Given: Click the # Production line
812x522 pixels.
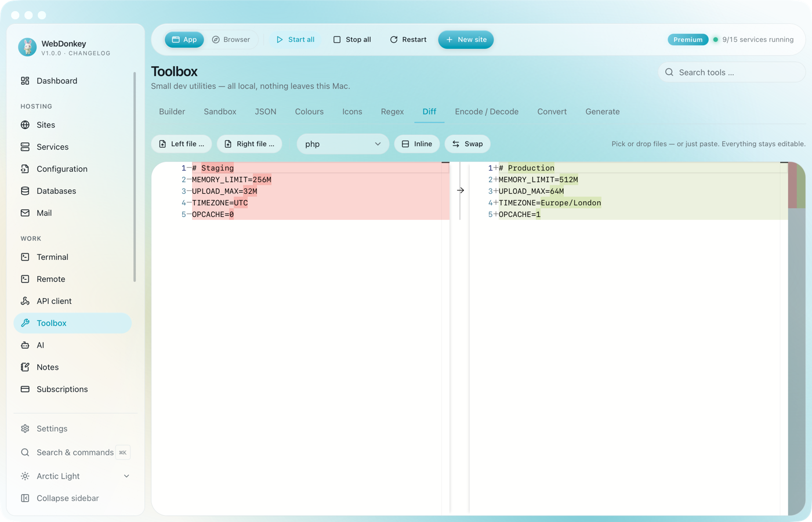Looking at the screenshot, I should coord(527,168).
